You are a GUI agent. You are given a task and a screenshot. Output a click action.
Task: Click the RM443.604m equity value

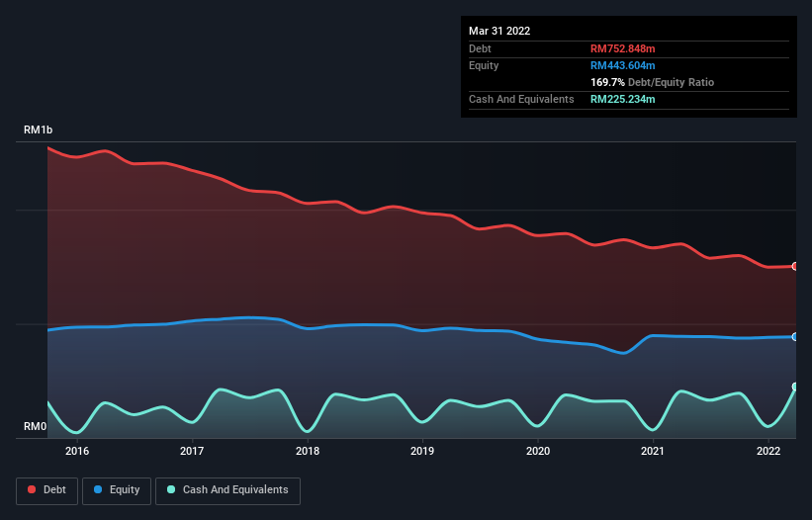pyautogui.click(x=622, y=65)
